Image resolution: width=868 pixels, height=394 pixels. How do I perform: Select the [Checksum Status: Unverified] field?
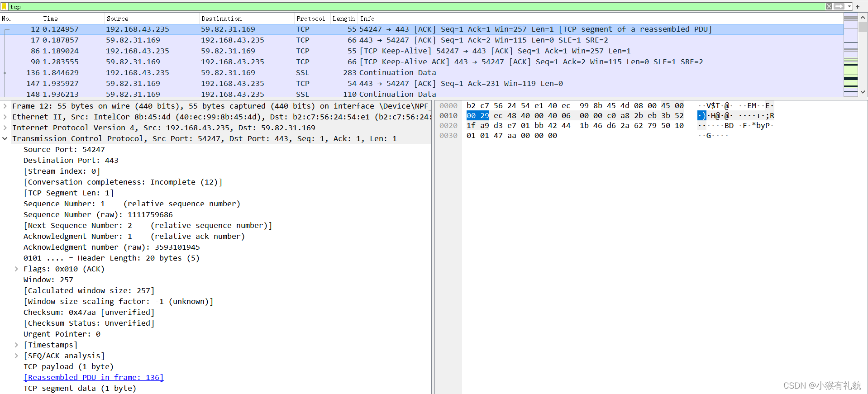click(x=89, y=323)
